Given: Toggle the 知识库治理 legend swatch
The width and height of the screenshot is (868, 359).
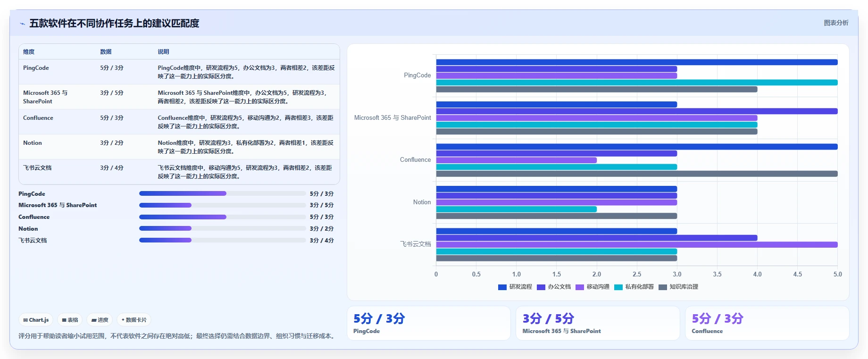Looking at the screenshot, I should pyautogui.click(x=663, y=287).
